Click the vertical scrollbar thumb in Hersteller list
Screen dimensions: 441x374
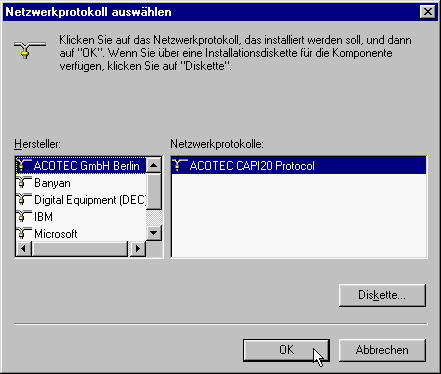click(154, 191)
